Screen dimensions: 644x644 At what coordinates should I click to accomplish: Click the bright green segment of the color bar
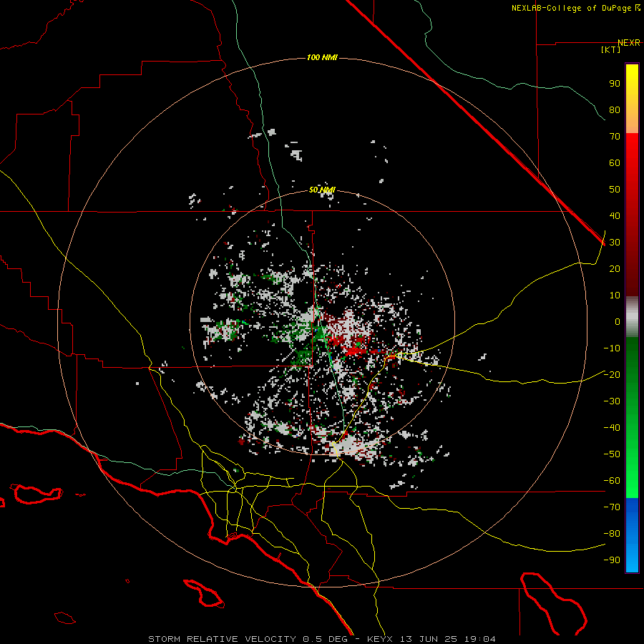[632, 417]
